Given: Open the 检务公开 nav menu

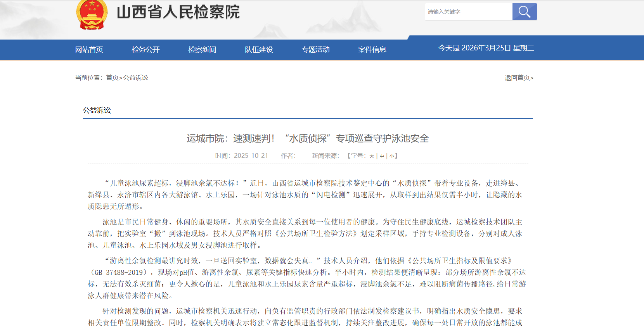Looking at the screenshot, I should [x=145, y=50].
